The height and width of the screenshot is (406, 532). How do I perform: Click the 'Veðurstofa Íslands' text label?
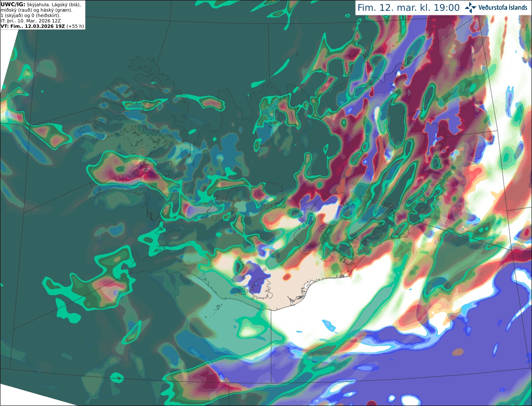point(503,7)
